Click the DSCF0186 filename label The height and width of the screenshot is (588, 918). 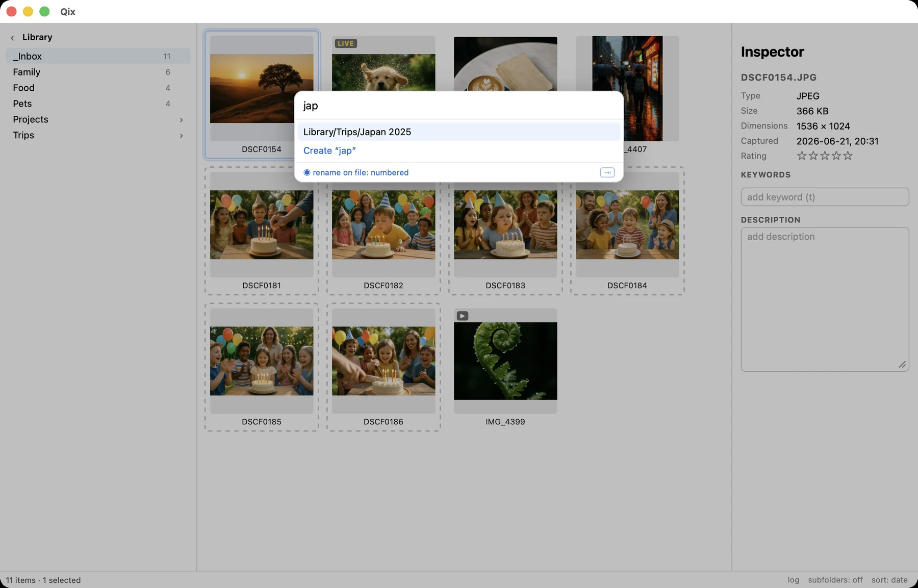(x=384, y=422)
